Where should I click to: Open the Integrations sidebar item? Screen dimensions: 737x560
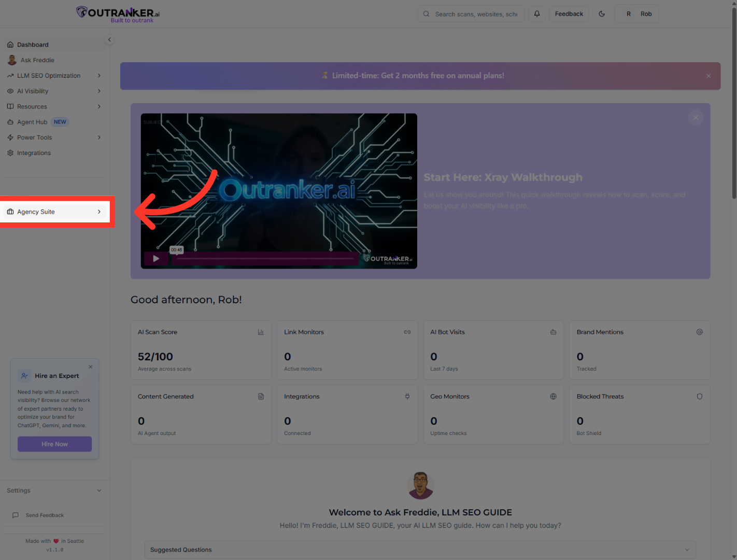[54, 153]
